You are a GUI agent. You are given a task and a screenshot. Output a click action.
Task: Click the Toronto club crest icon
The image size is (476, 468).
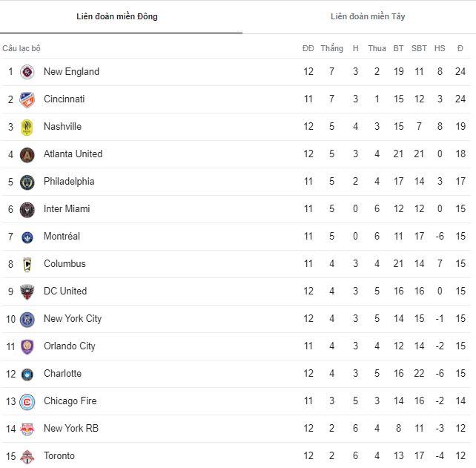27,456
